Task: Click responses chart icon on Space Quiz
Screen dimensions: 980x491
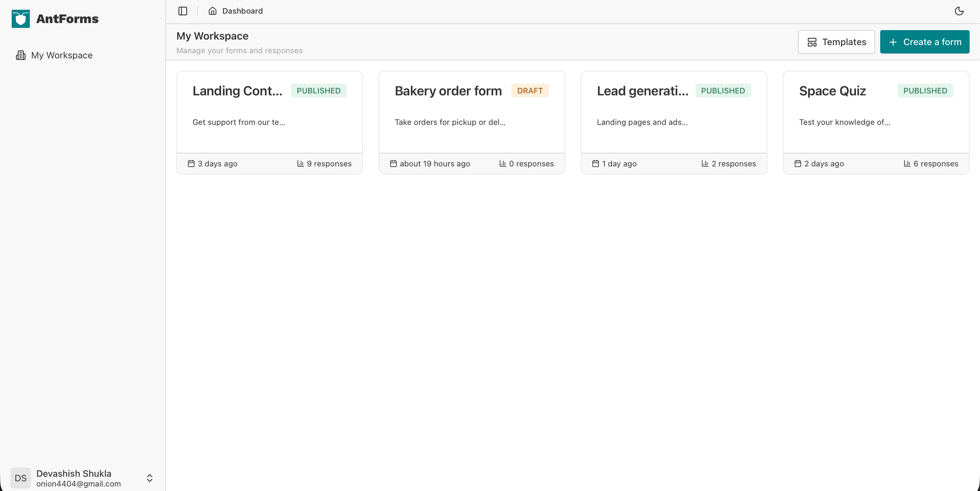Action: click(907, 164)
